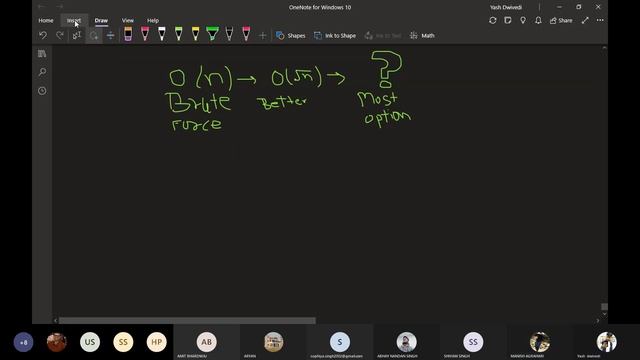Select the HP participant avatar

[x=157, y=342]
